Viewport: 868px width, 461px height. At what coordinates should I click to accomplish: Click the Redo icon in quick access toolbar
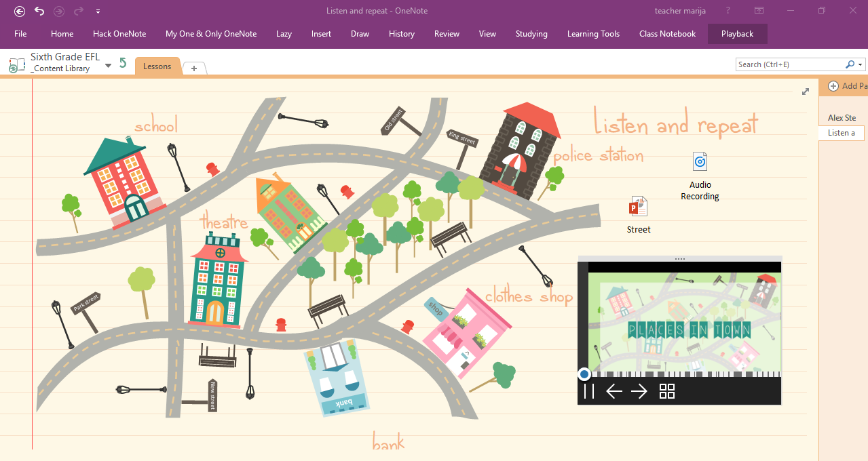78,11
